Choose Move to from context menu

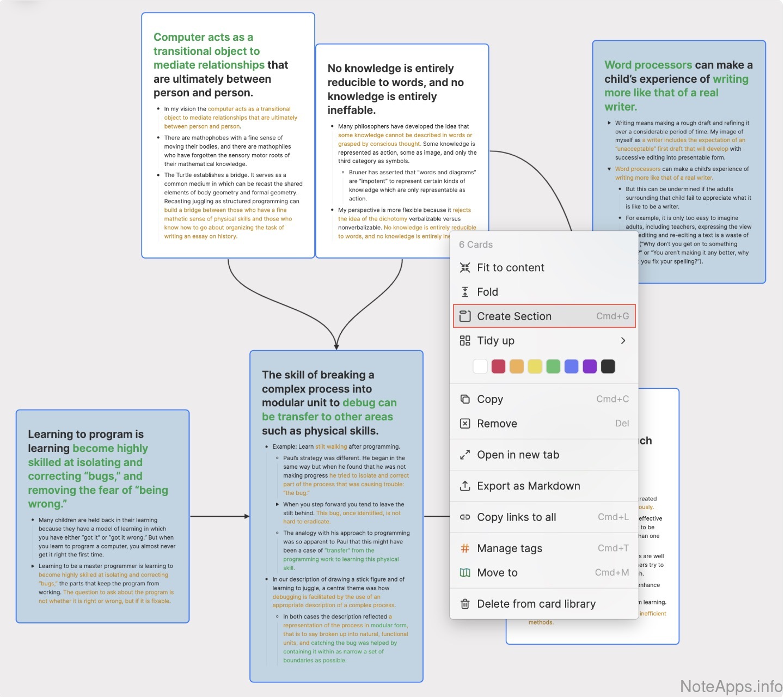(x=497, y=573)
